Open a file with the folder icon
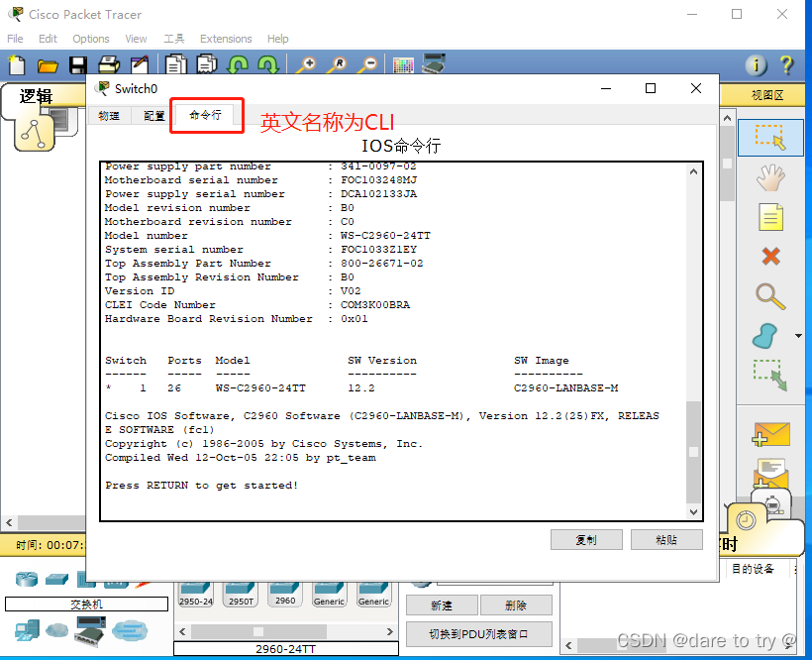This screenshot has width=812, height=660. point(48,65)
